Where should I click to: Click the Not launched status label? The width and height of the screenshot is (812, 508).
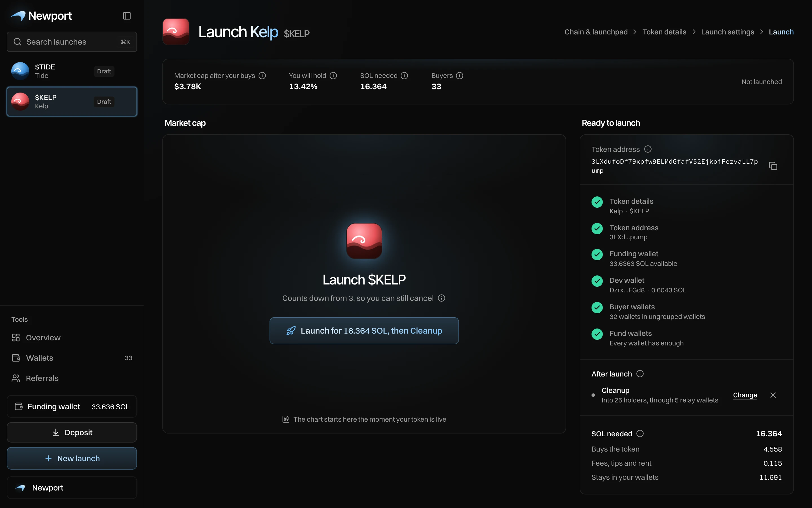pyautogui.click(x=762, y=82)
